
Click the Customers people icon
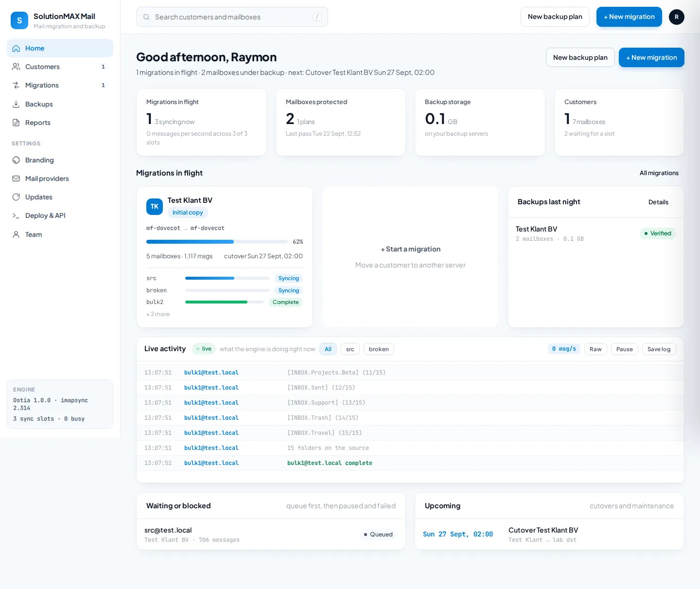point(16,67)
